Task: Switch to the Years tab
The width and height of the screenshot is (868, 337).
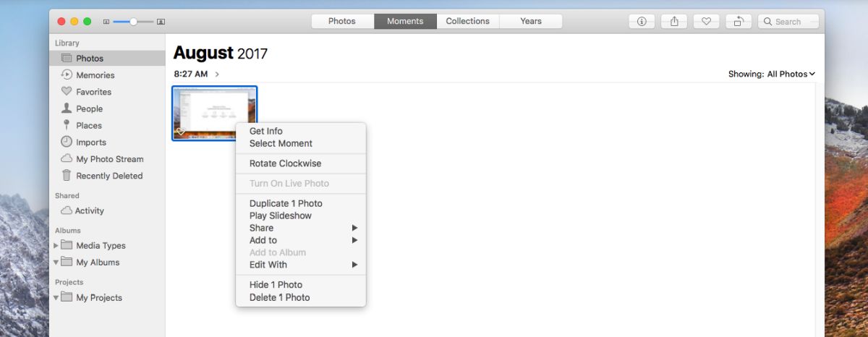Action: 531,22
